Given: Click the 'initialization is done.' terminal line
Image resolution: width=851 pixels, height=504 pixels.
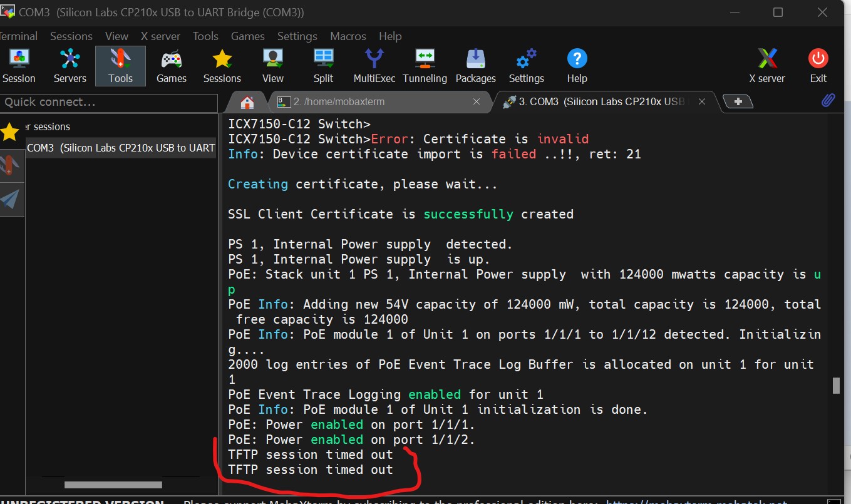Looking at the screenshot, I should click(438, 409).
